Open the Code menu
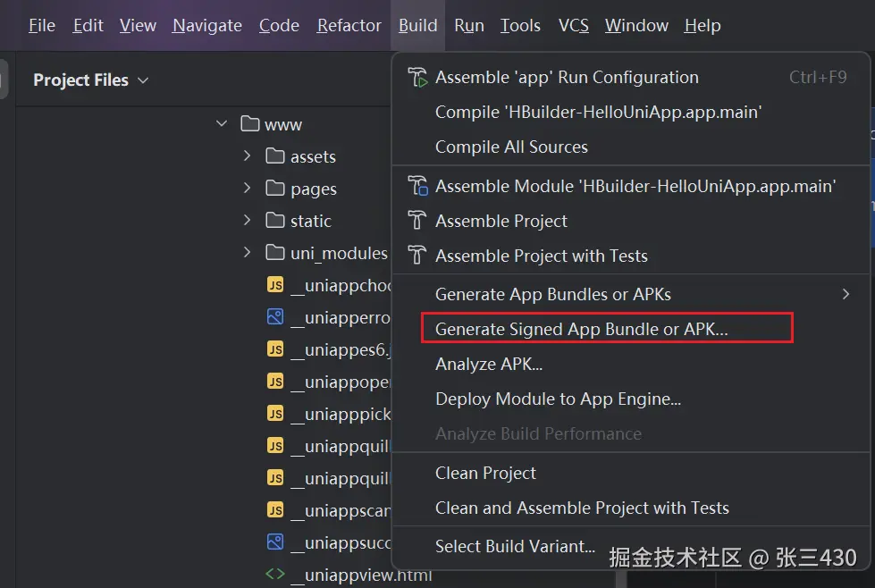The image size is (875, 588). pos(279,26)
